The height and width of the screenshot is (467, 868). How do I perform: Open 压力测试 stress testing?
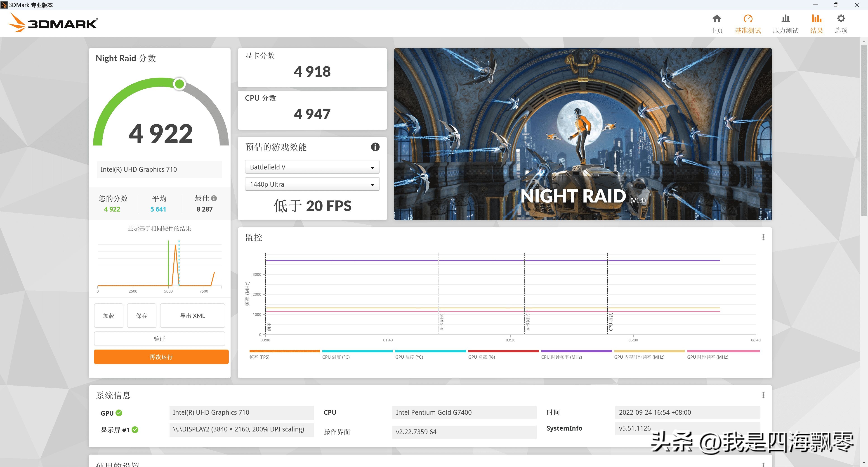tap(785, 23)
